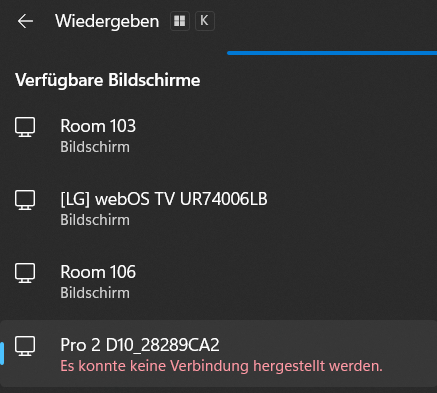The image size is (437, 393).
Task: Click the Wiedergeben panel title
Action: click(x=107, y=21)
